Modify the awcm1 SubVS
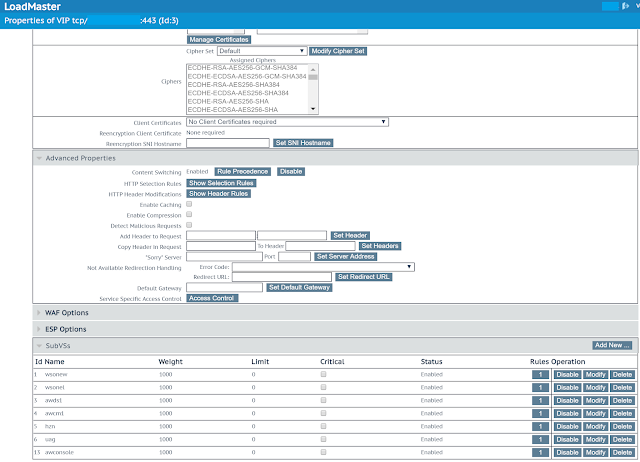The height and width of the screenshot is (462, 640). [595, 413]
